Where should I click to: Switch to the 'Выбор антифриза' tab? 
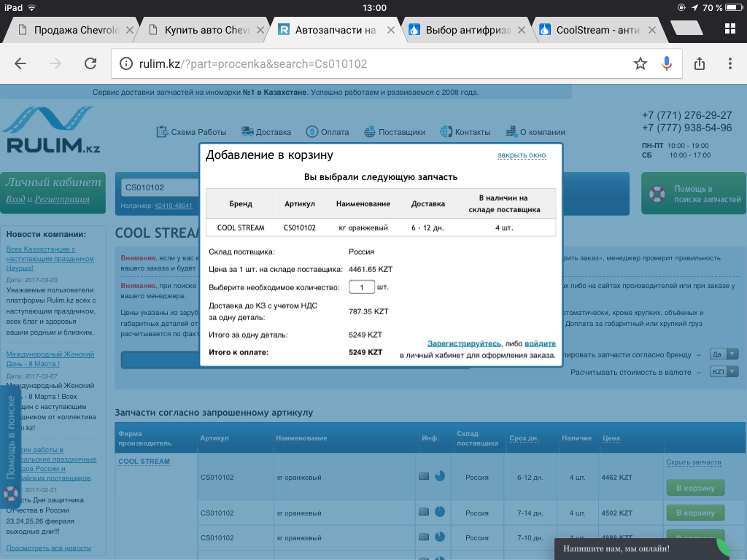(x=462, y=30)
